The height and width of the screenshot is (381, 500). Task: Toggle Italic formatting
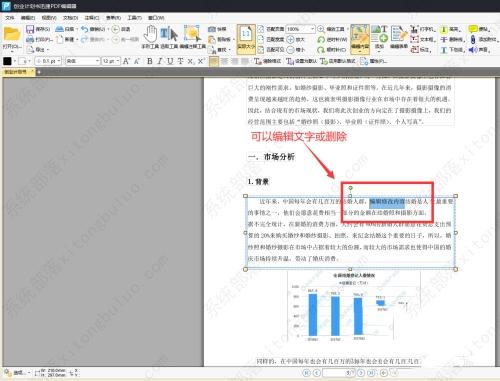pyautogui.click(x=160, y=61)
